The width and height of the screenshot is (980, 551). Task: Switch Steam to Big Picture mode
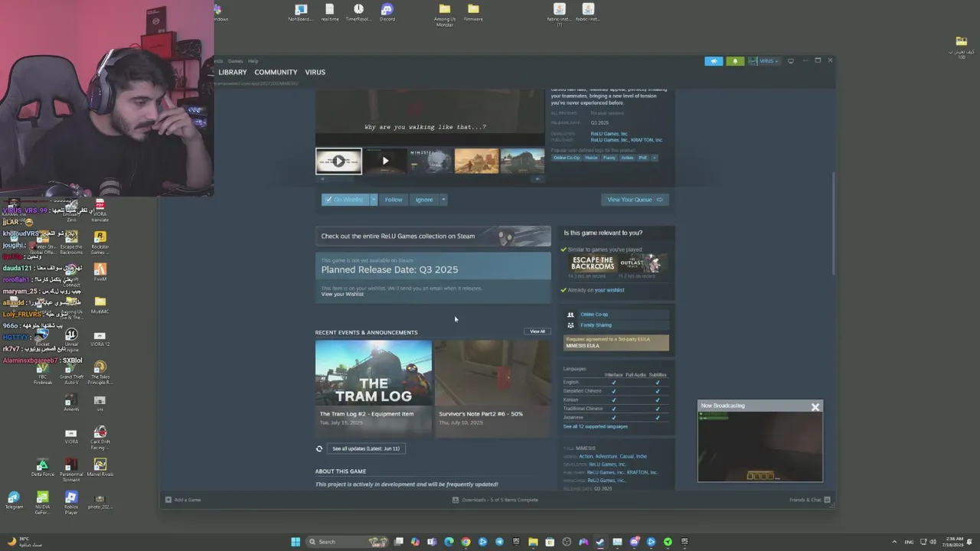(x=791, y=61)
